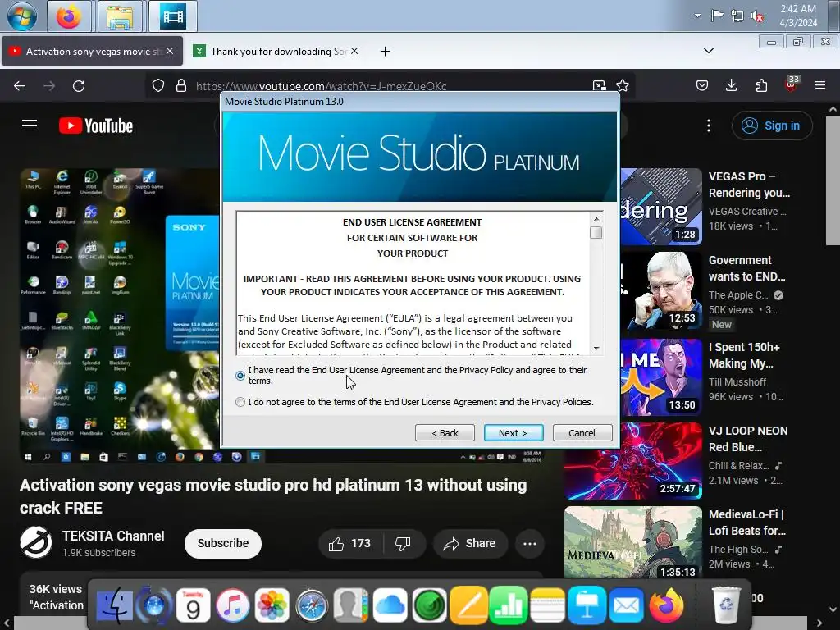Launch Safari compass icon in dock
The height and width of the screenshot is (630, 840).
tap(311, 605)
